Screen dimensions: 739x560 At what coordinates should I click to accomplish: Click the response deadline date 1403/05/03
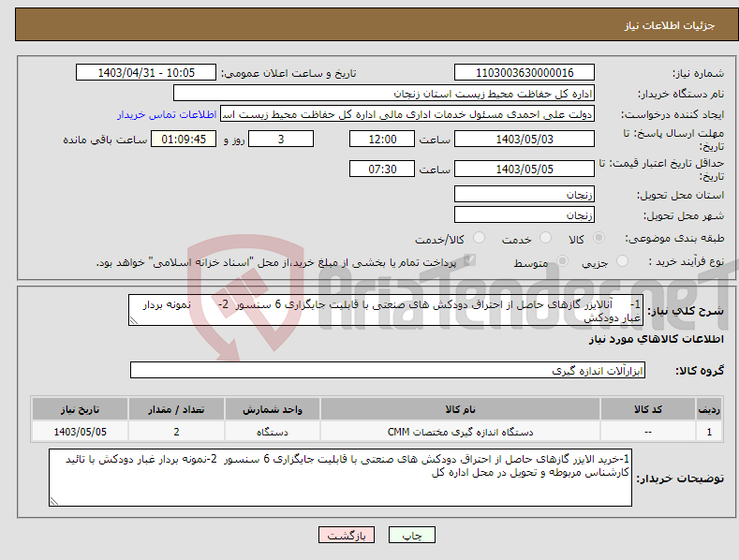tap(525, 139)
